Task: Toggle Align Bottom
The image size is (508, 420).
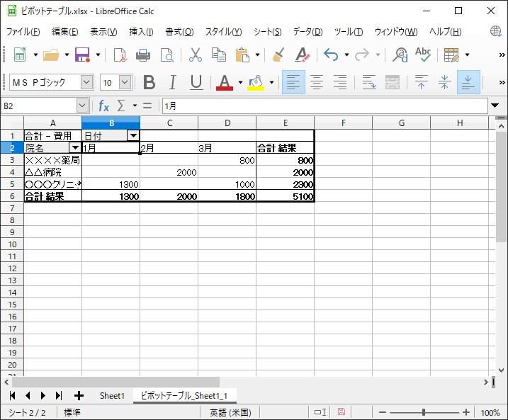Action: pyautogui.click(x=468, y=82)
